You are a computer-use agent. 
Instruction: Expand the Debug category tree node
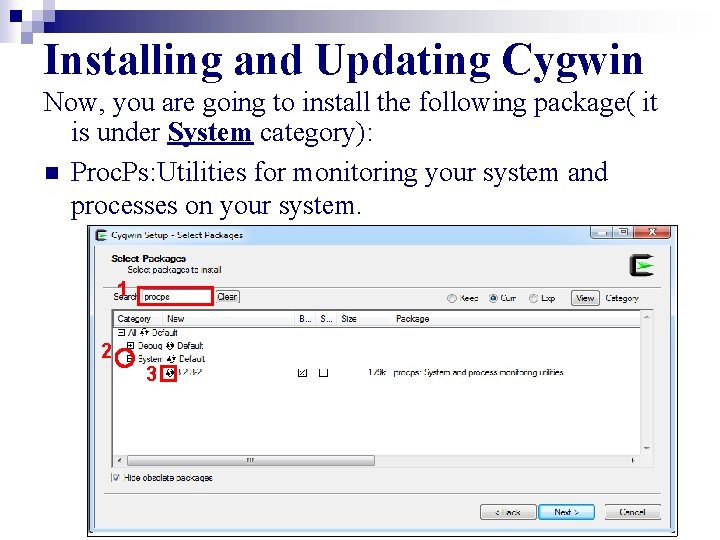click(x=130, y=345)
